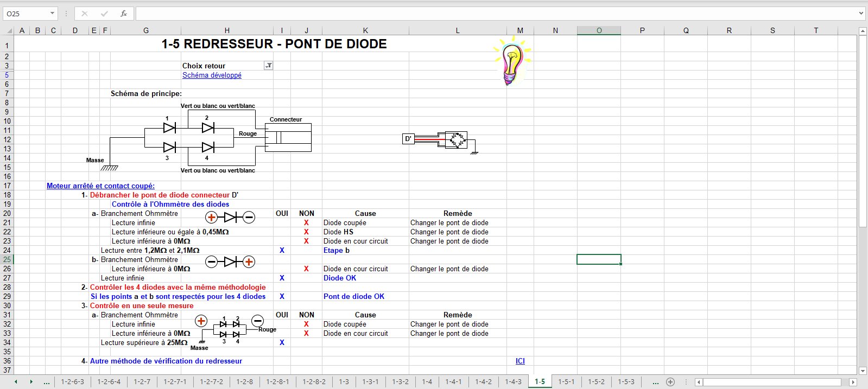Click the Select All corner button
The width and height of the screenshot is (868, 389).
pos(7,30)
